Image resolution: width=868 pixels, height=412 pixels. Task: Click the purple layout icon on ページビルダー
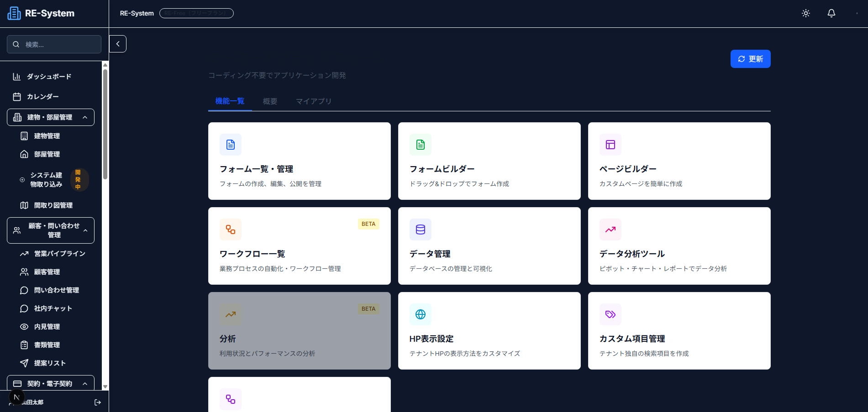coord(610,145)
